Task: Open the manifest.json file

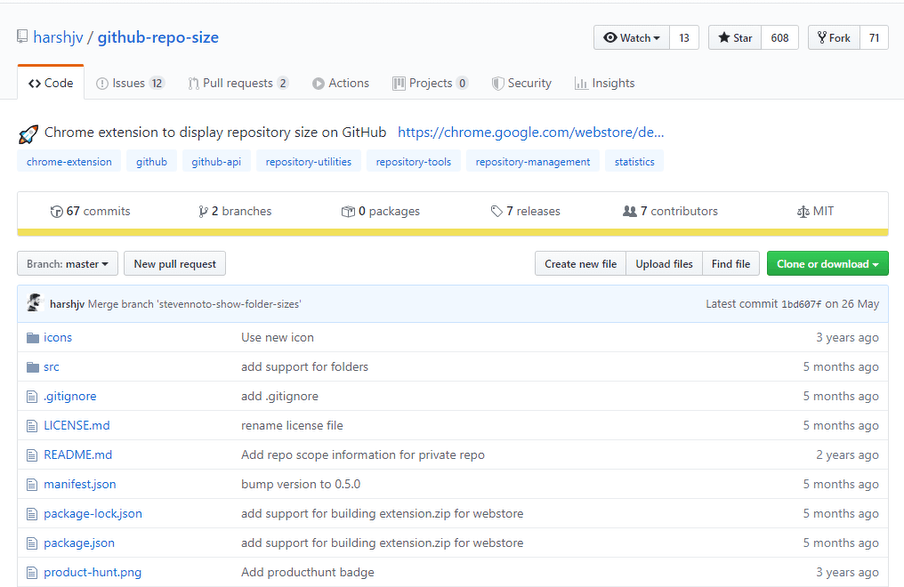Action: tap(80, 484)
